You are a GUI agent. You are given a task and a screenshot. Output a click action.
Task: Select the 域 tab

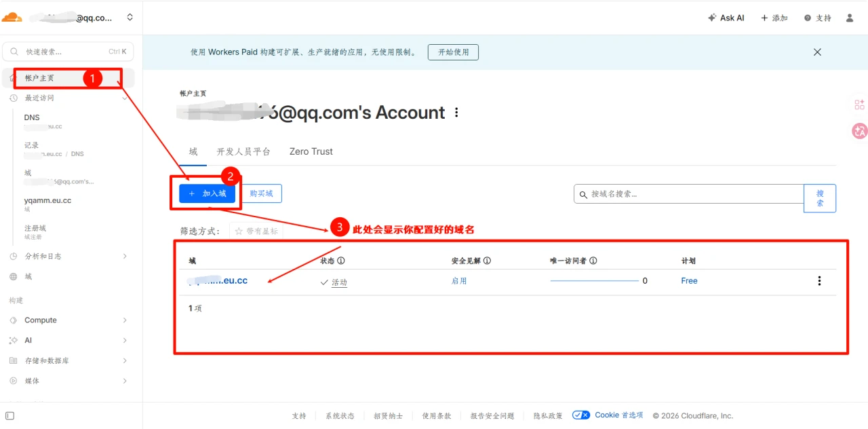(193, 151)
